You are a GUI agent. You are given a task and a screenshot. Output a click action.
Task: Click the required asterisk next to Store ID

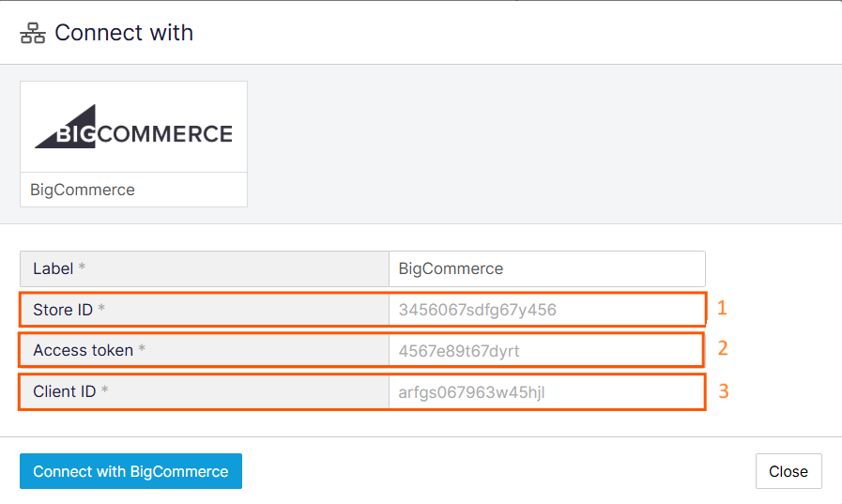101,308
